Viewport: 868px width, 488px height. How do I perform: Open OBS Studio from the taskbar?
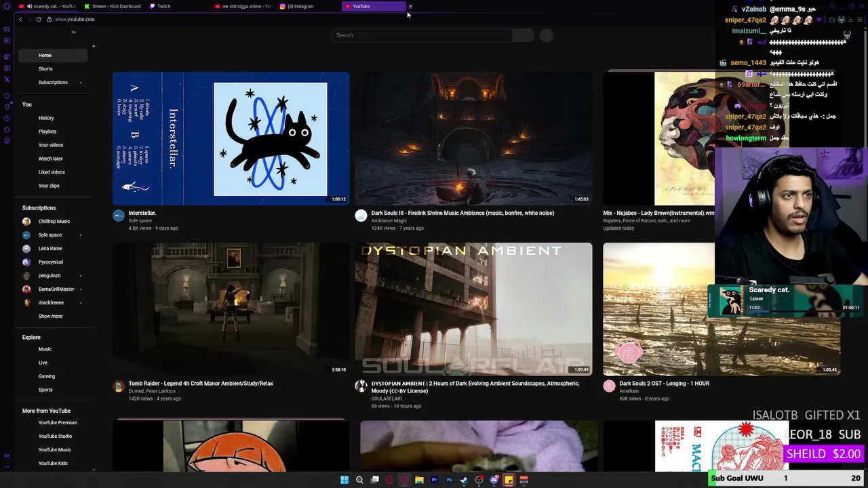tap(479, 480)
